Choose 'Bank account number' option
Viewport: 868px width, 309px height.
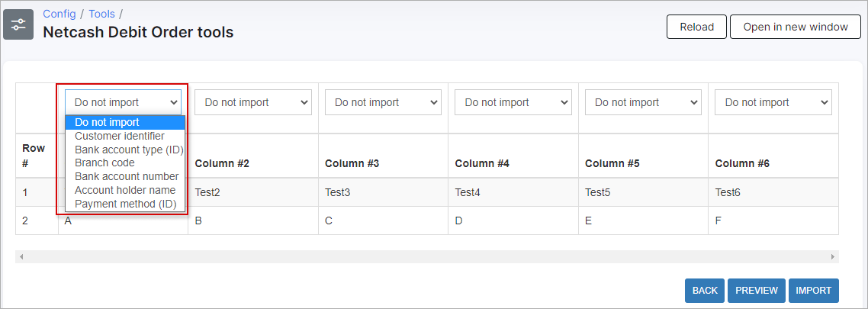tap(125, 176)
